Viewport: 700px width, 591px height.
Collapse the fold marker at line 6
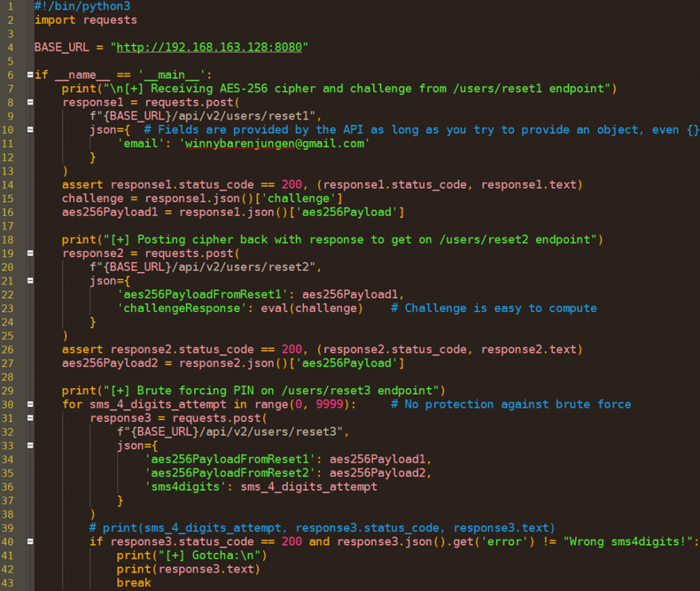(30, 75)
